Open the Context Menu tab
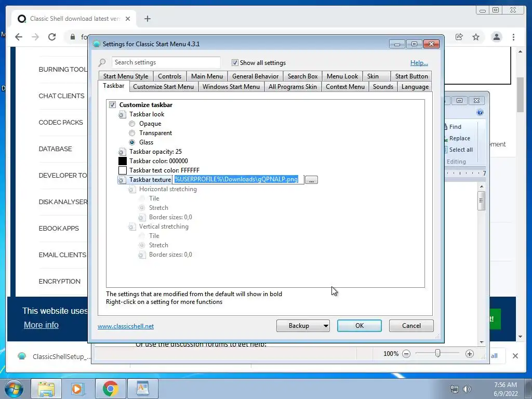The height and width of the screenshot is (399, 532). tap(345, 87)
